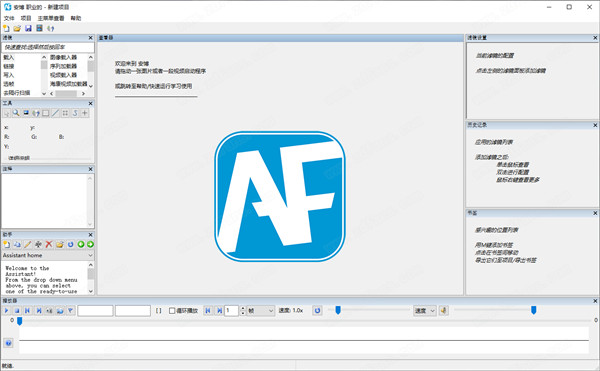Viewport: 600px width, 371px height.
Task: Click the pencil edit icon in assistant
Action: click(x=28, y=244)
